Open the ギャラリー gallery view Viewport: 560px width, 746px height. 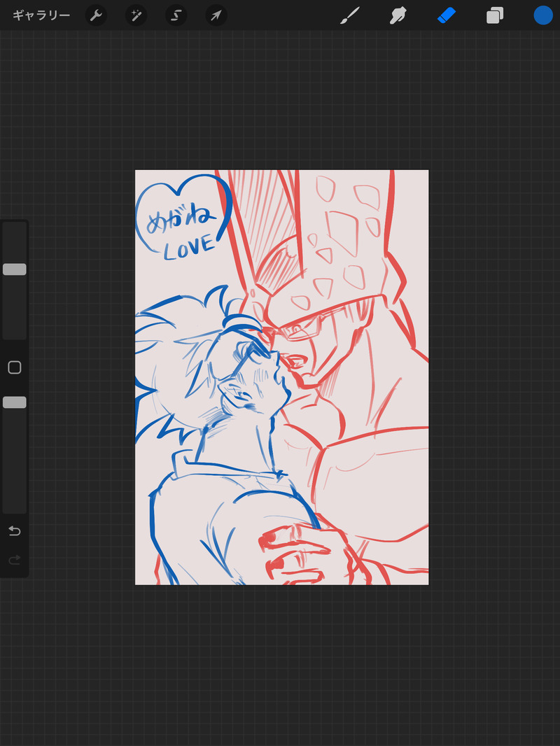(41, 15)
